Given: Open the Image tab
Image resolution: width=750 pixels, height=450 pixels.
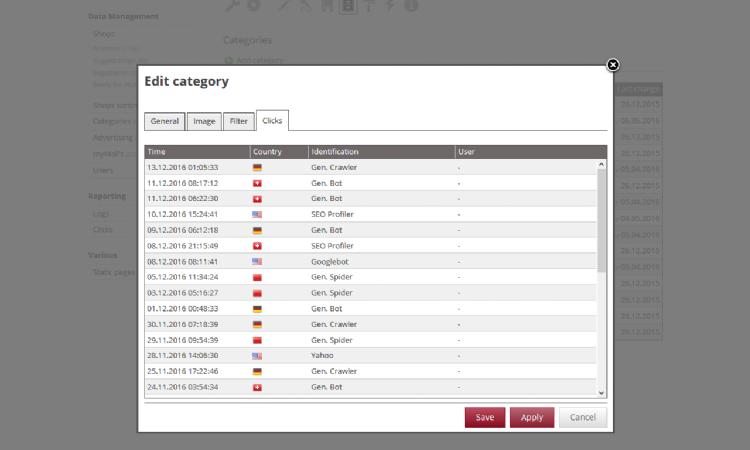Looking at the screenshot, I should [204, 121].
